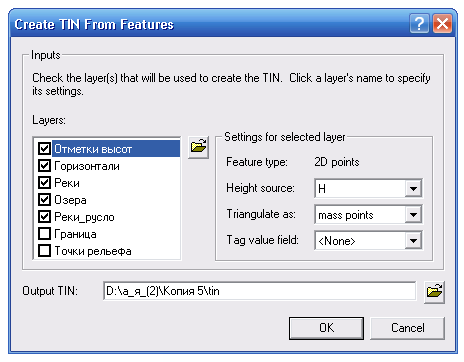Select the Точки рельефа layer name
Screen dimensions: 464x362
tap(93, 251)
